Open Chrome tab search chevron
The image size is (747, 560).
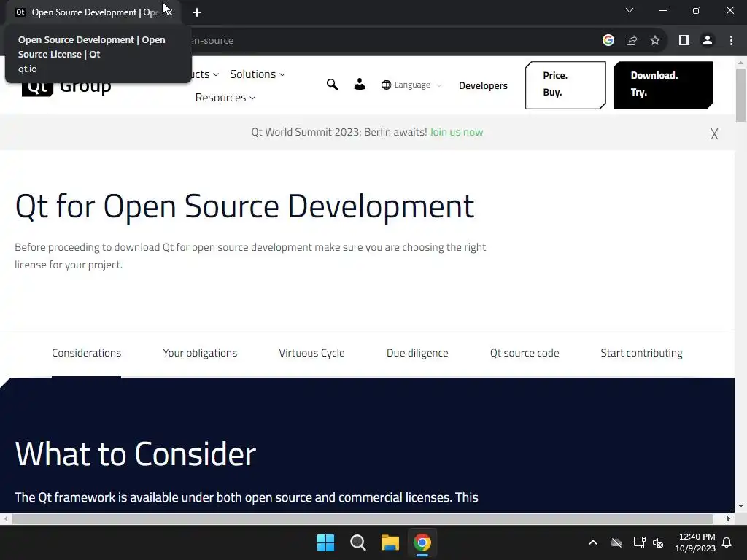click(x=630, y=10)
